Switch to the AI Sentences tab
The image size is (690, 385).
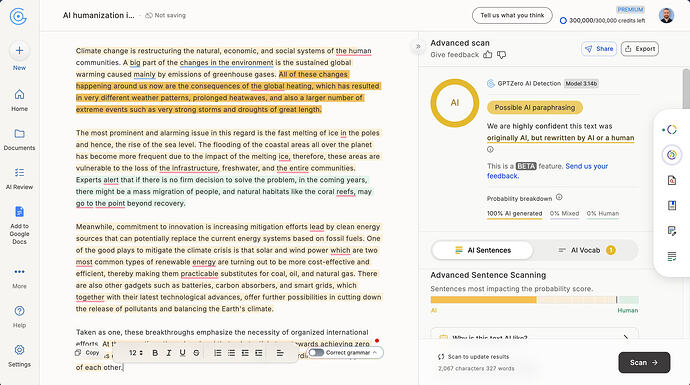click(482, 250)
